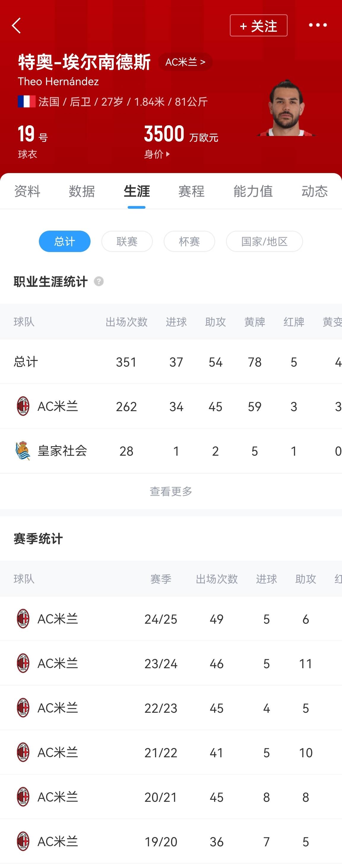Switch to the 数据 tab

point(82,191)
